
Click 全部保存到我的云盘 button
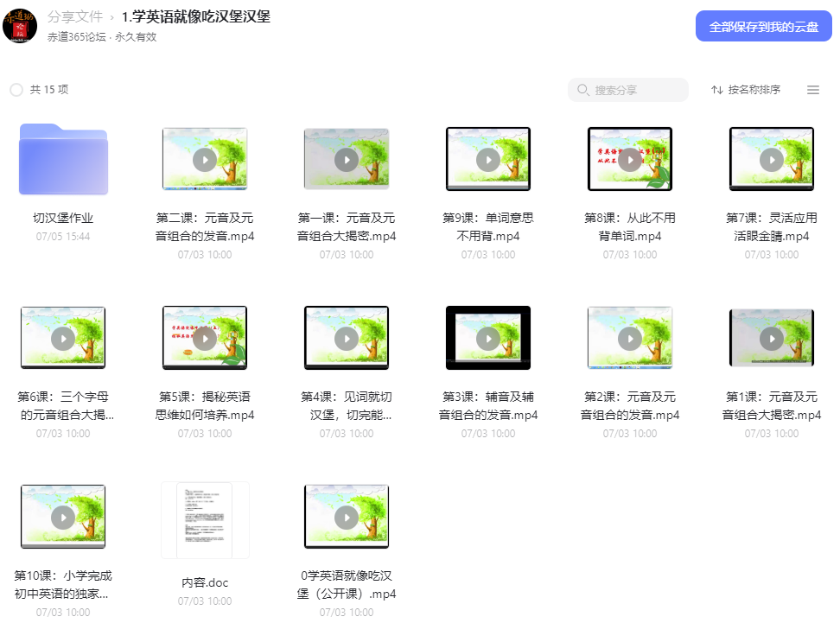[763, 26]
